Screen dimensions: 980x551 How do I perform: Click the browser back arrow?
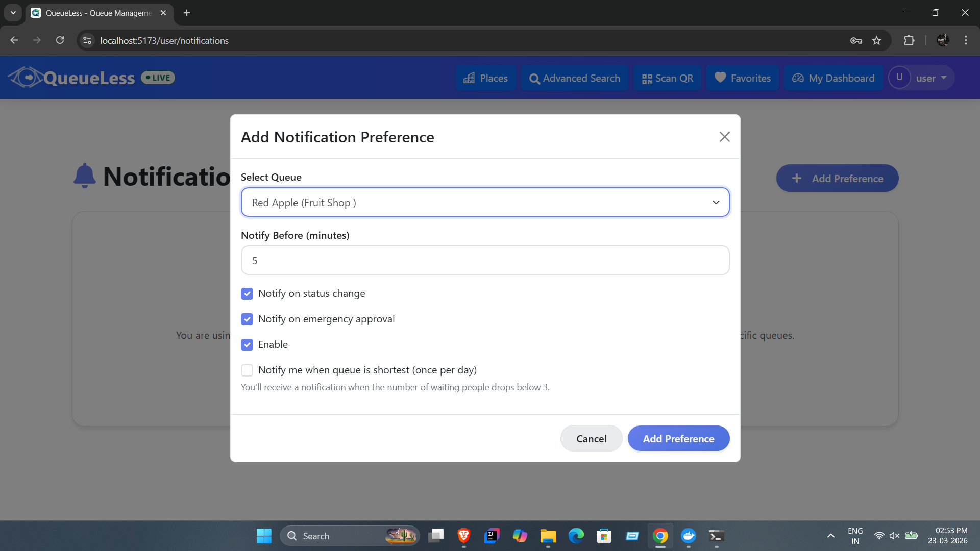click(14, 40)
